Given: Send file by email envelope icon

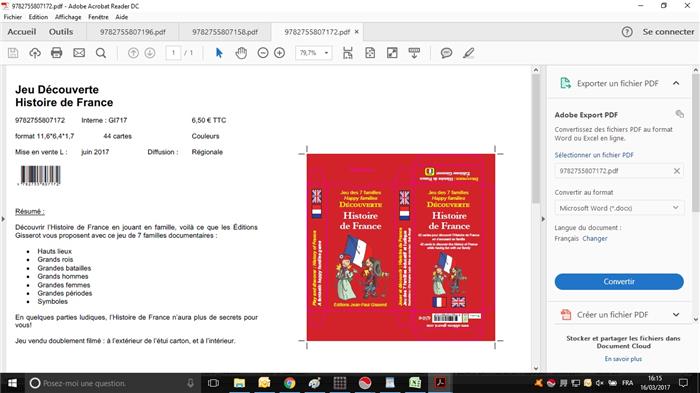Looking at the screenshot, I should 79,53.
